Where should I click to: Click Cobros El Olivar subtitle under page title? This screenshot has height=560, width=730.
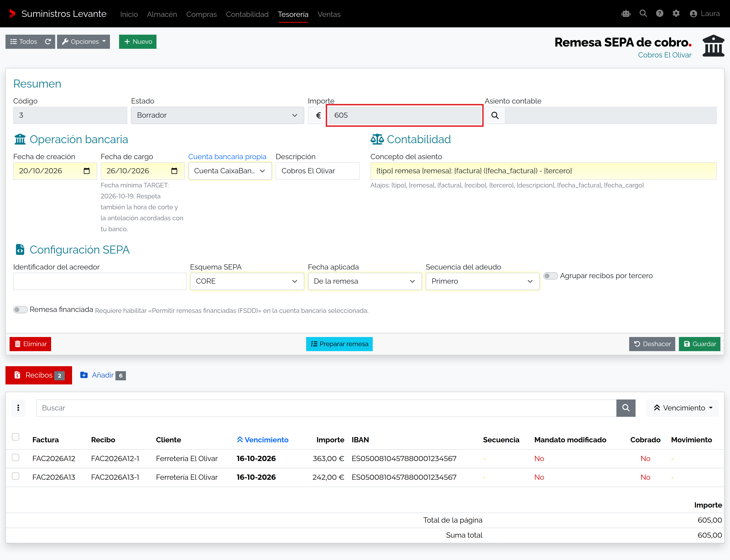(664, 55)
